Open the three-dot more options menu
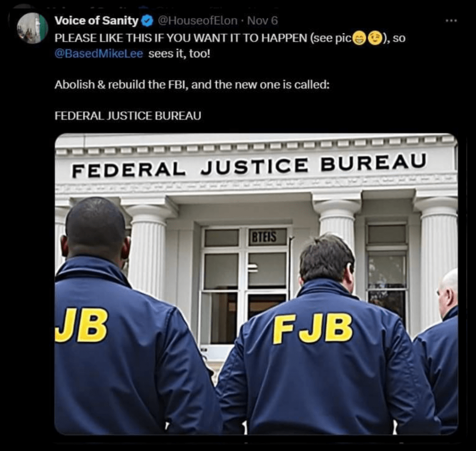 tap(451, 20)
